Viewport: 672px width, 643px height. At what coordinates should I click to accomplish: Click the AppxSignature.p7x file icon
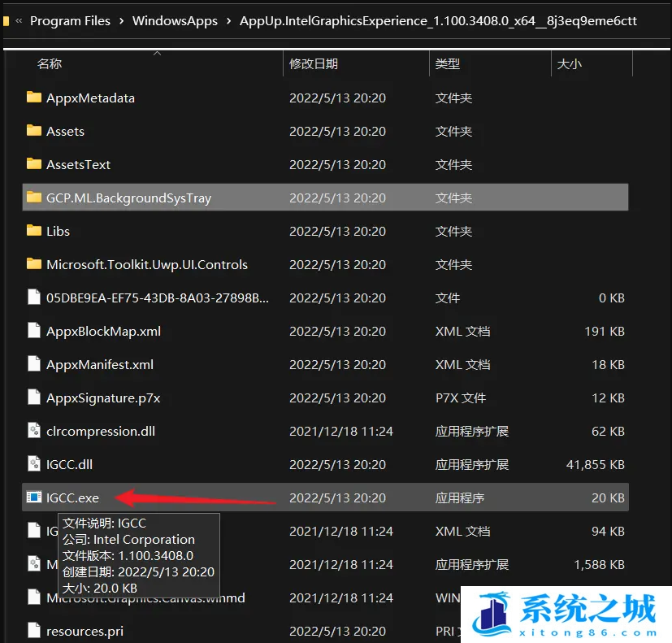tap(33, 398)
